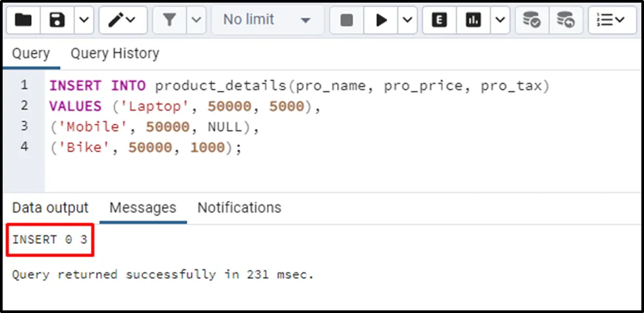Image resolution: width=644 pixels, height=313 pixels.
Task: Click the Open File folder icon
Action: pos(24,20)
